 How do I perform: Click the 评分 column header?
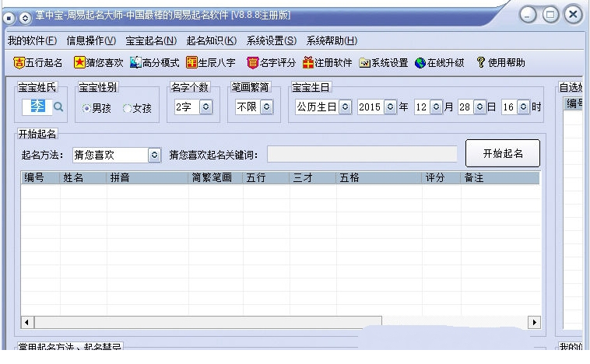click(x=441, y=177)
